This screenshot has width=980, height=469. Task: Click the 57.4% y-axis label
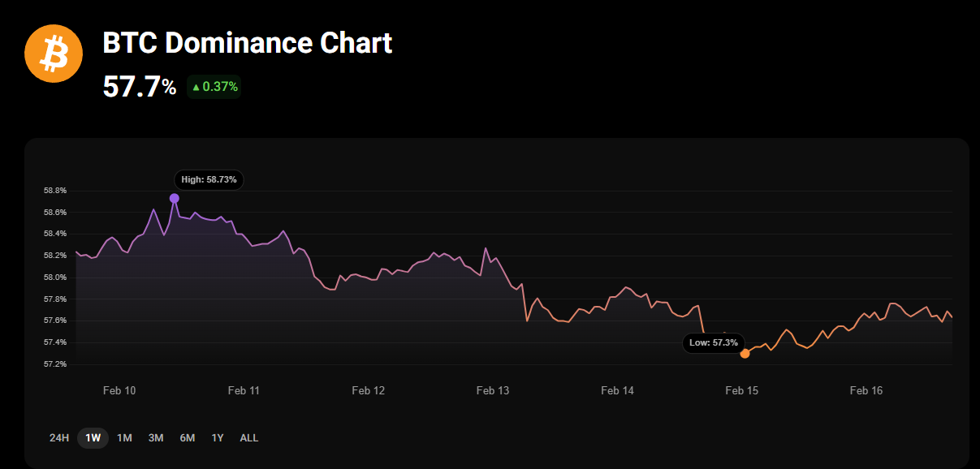55,342
